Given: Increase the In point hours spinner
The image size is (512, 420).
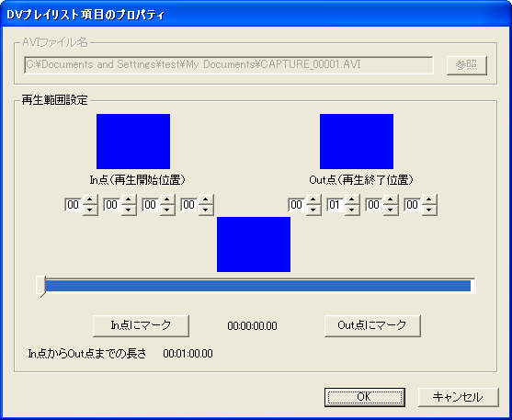Looking at the screenshot, I should pyautogui.click(x=90, y=199).
